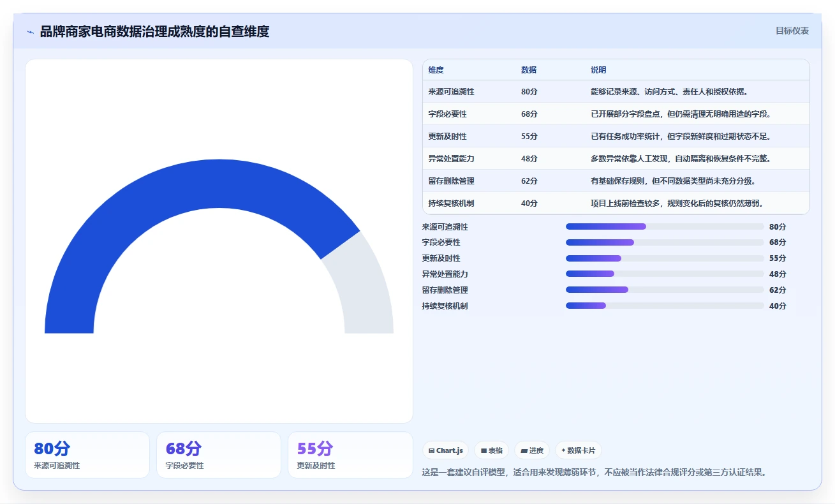Click the lightning icon beside the dashboard title
Image resolution: width=835 pixels, height=504 pixels.
coord(30,32)
